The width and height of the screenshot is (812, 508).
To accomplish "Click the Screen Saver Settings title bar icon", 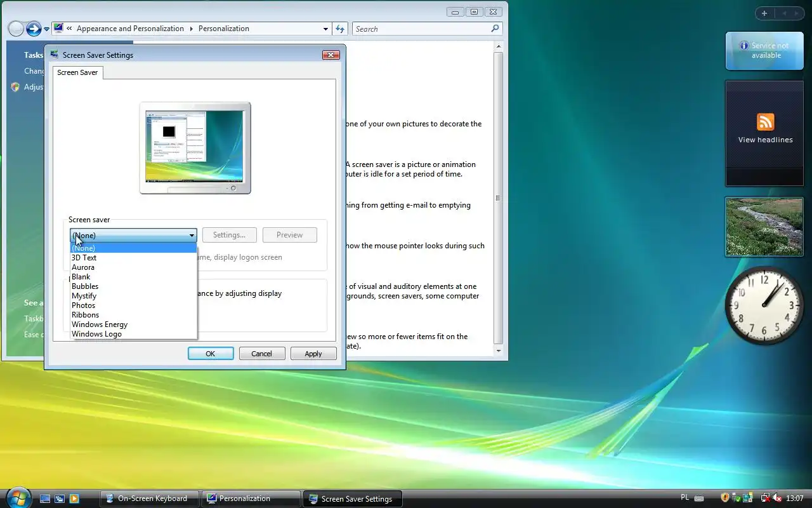I will 55,55.
